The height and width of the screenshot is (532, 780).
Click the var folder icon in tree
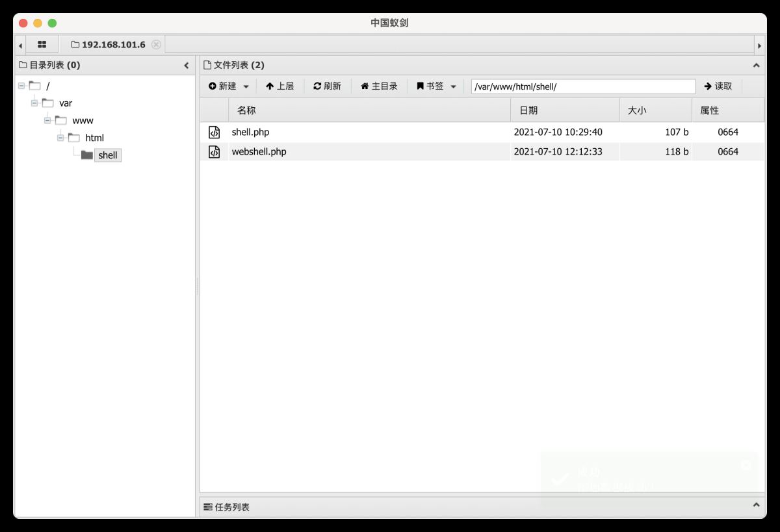pyautogui.click(x=48, y=103)
